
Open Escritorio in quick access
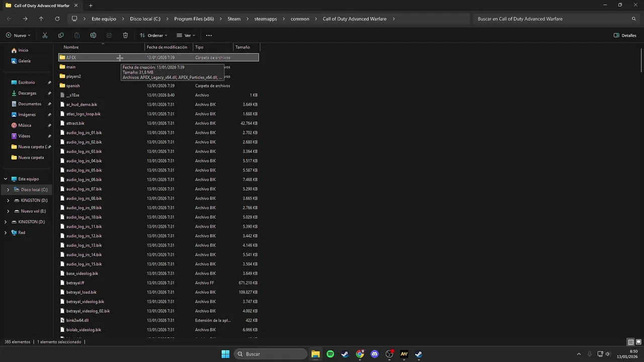point(27,82)
